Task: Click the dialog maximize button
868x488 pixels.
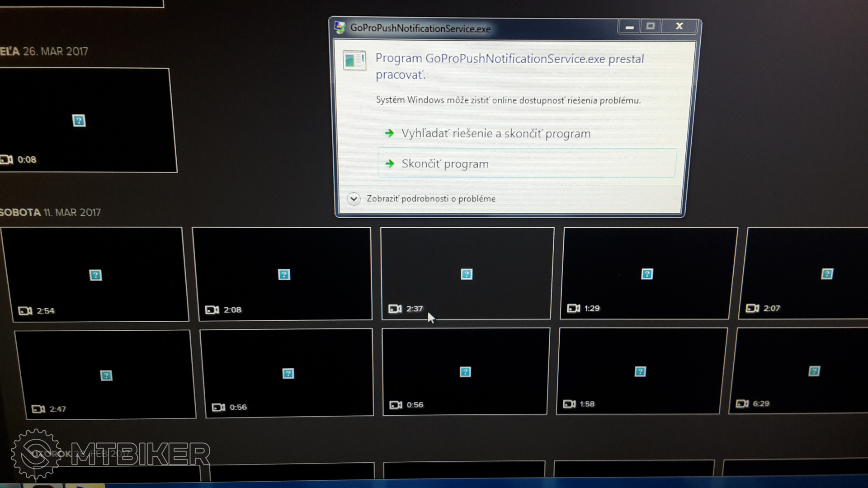Action: point(650,26)
